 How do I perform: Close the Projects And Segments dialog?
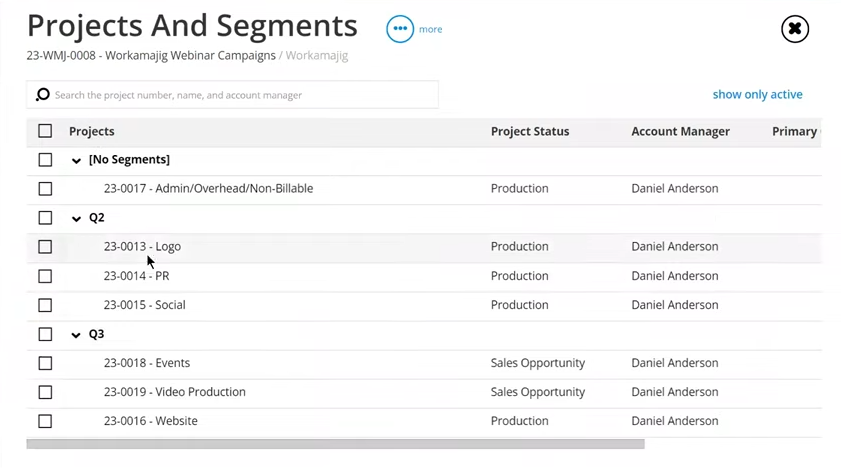pyautogui.click(x=795, y=29)
